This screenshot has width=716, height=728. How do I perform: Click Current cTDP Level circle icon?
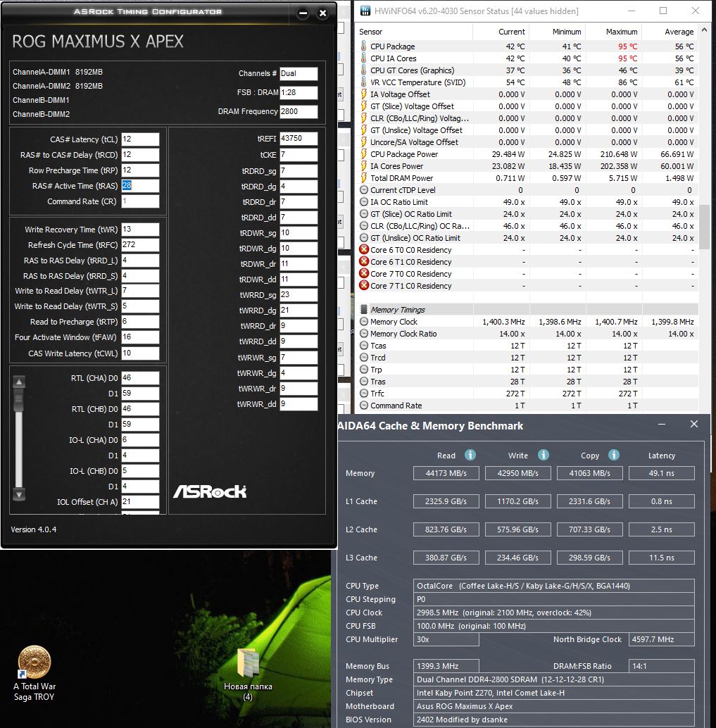[364, 190]
